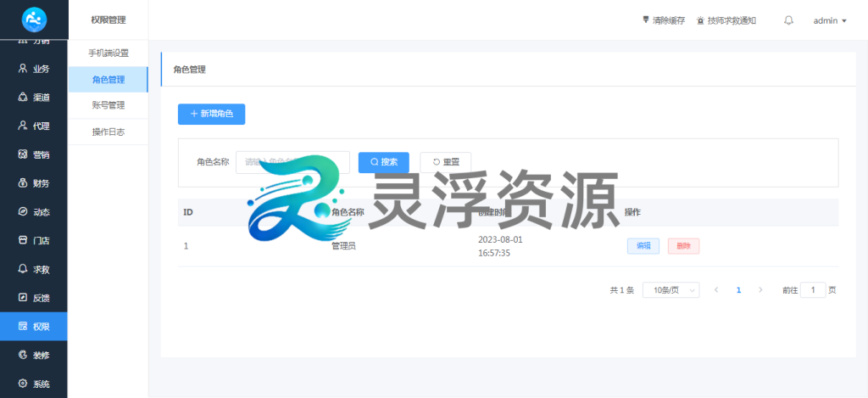Open the 门店 sidebar section

click(x=34, y=240)
